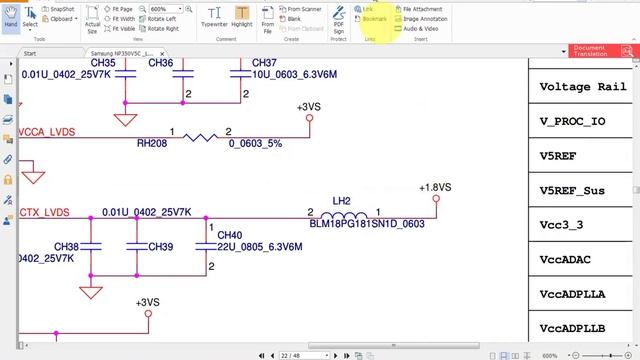Select continuous facing display mode
Image resolution: width=640 pixels, height=360 pixels.
click(527, 356)
